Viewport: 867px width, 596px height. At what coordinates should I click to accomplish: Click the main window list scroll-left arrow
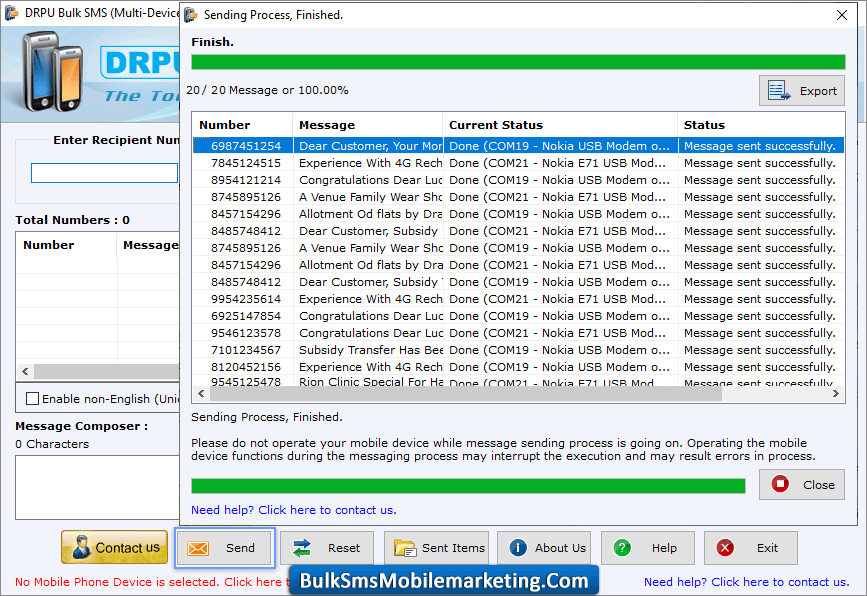[x=25, y=372]
